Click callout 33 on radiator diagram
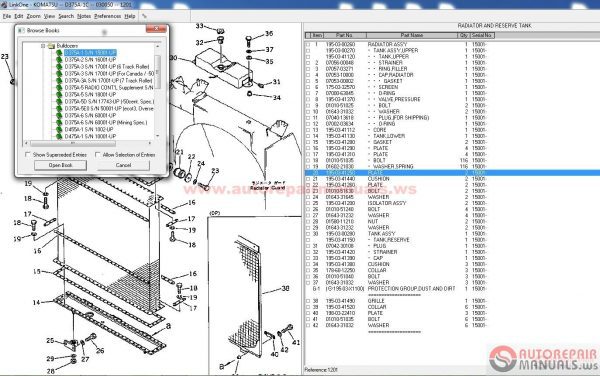Viewport: 600px width, 376px height. (199, 26)
